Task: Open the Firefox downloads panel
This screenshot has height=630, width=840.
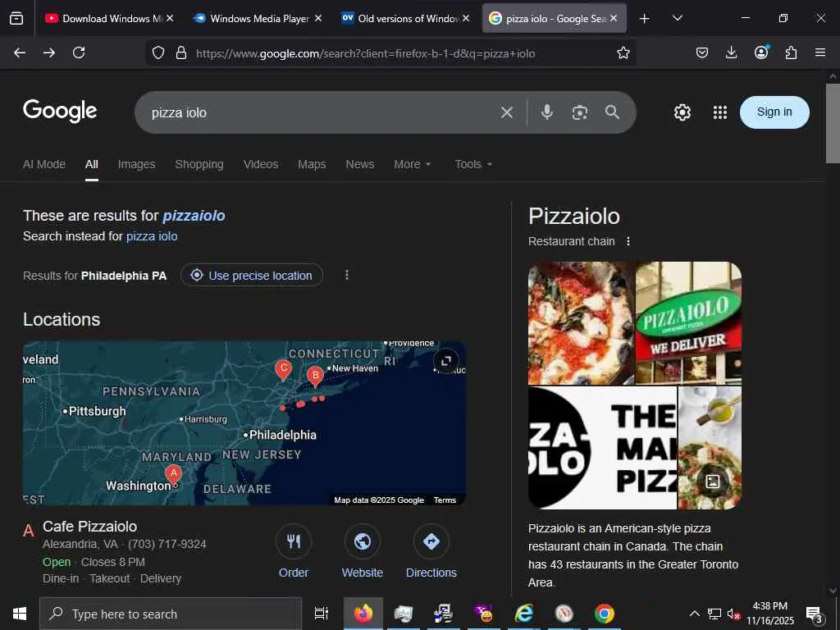Action: coord(731,52)
